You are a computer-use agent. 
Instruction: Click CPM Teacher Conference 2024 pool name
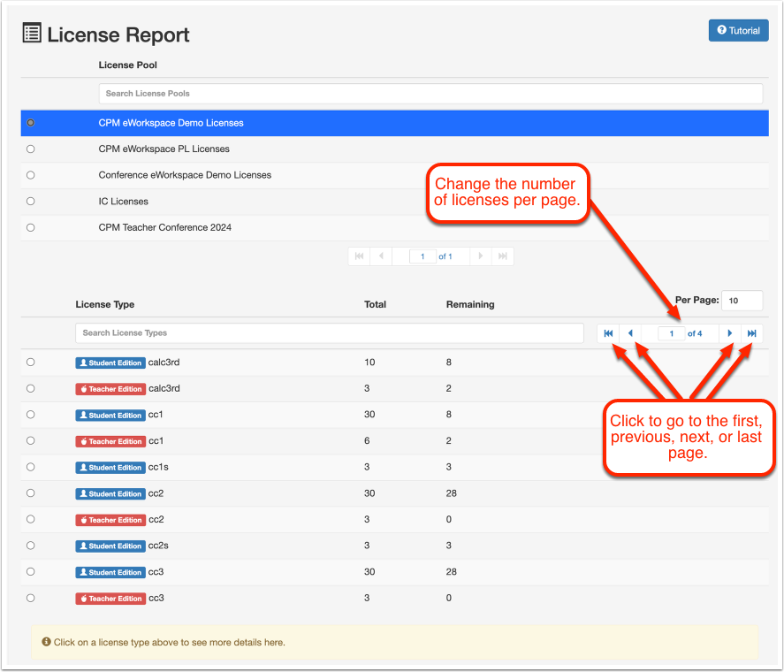tap(165, 227)
